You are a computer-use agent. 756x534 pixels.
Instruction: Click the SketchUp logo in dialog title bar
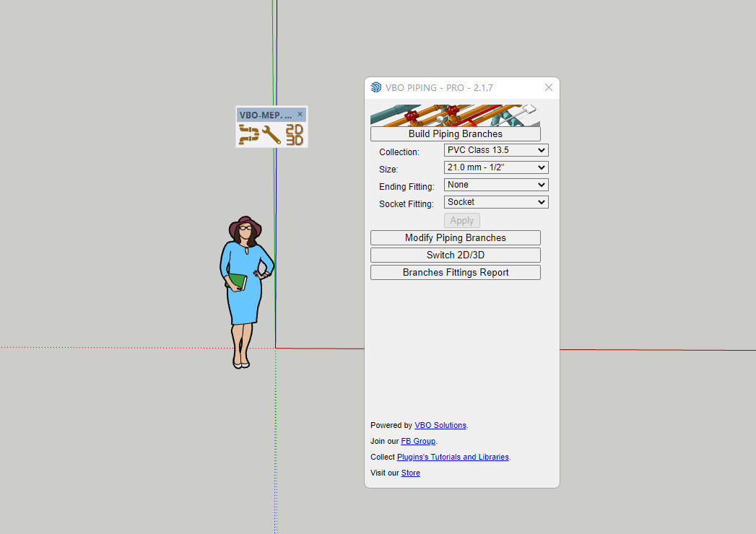(375, 87)
